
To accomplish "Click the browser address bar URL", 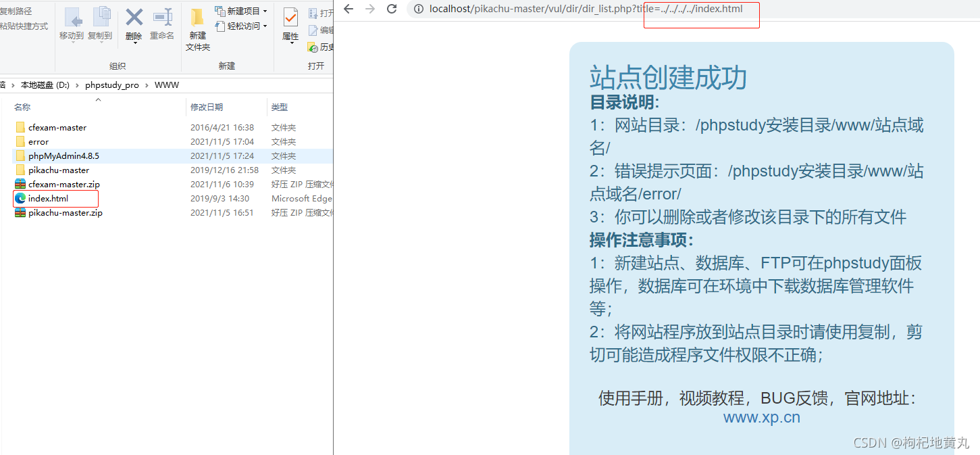I will pos(586,9).
